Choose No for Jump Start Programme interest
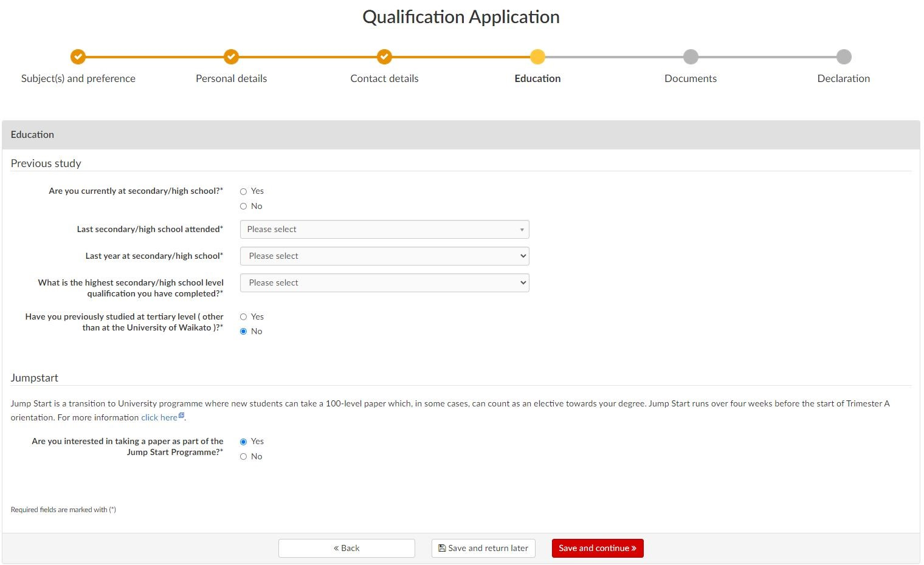 tap(243, 457)
